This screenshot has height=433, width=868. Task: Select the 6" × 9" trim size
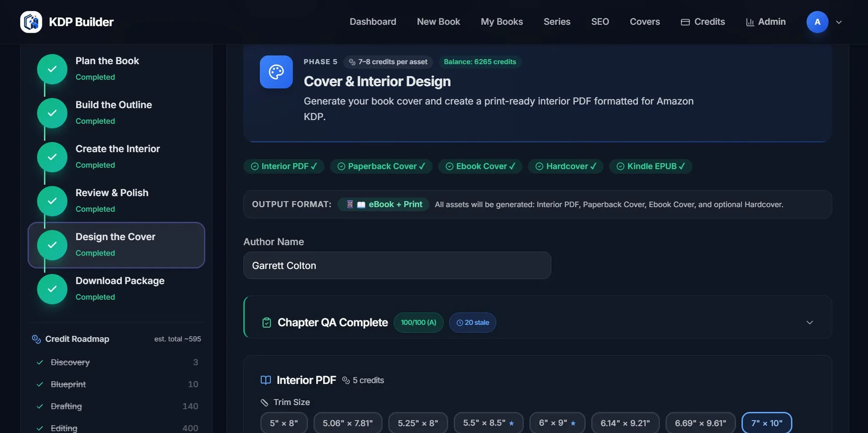point(557,423)
